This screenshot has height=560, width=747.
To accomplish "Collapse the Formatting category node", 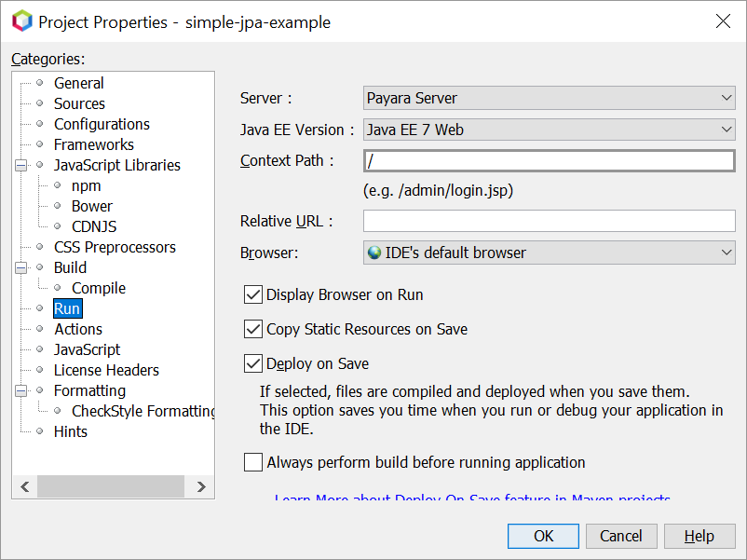I will pyautogui.click(x=21, y=391).
